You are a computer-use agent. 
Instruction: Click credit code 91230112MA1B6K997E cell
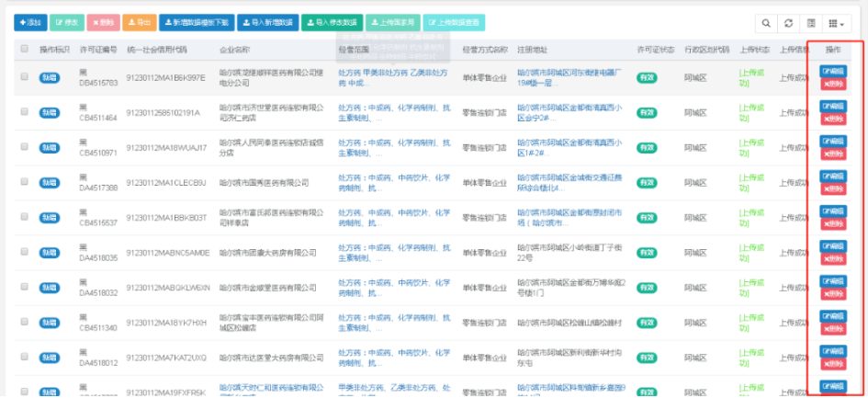[x=165, y=77]
